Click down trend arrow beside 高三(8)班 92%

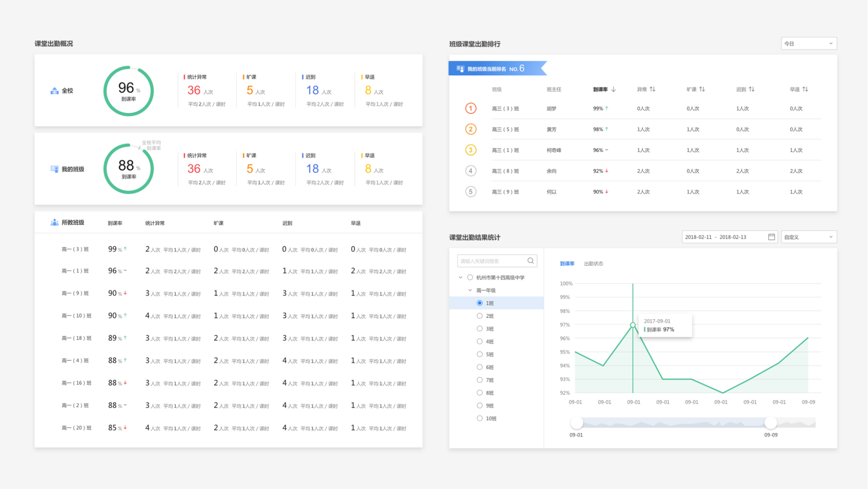pos(607,170)
